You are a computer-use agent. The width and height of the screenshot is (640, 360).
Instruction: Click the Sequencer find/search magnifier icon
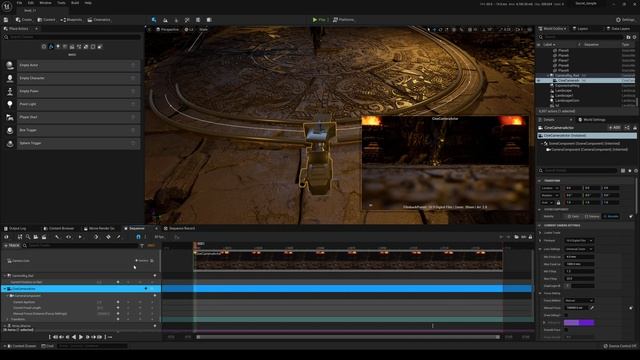pyautogui.click(x=28, y=237)
